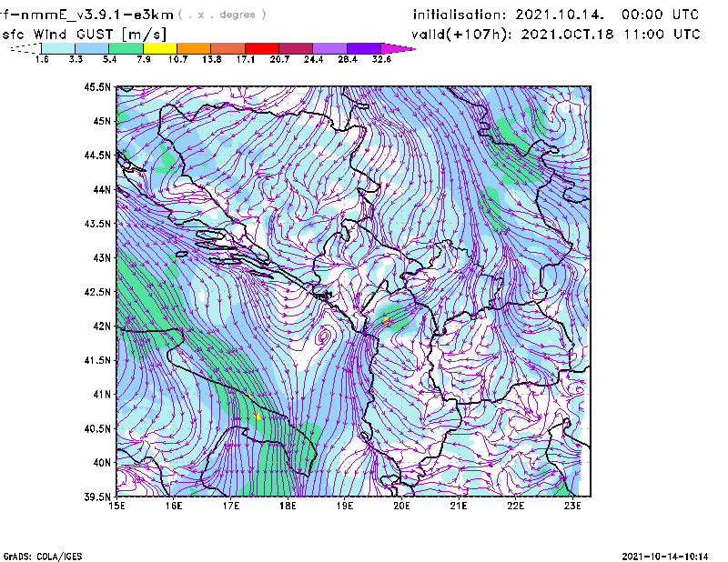Click the 44N latitude label
The height and width of the screenshot is (562, 728).
click(x=102, y=189)
